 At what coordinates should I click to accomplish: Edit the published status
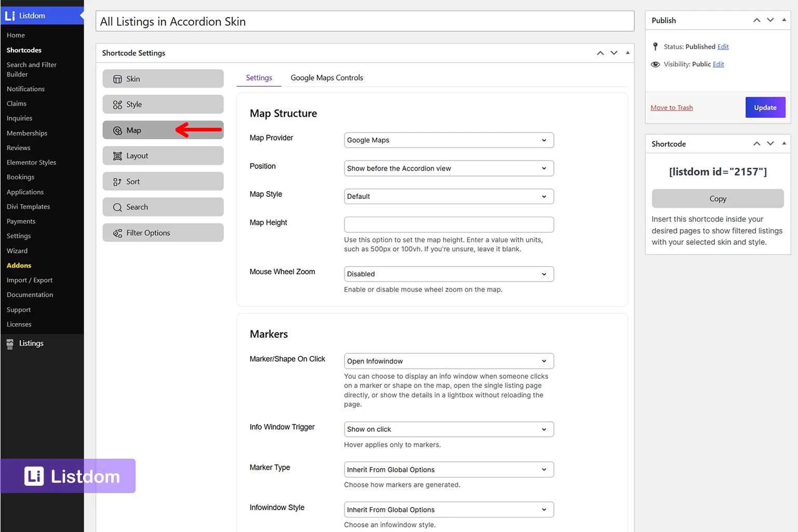pyautogui.click(x=723, y=47)
